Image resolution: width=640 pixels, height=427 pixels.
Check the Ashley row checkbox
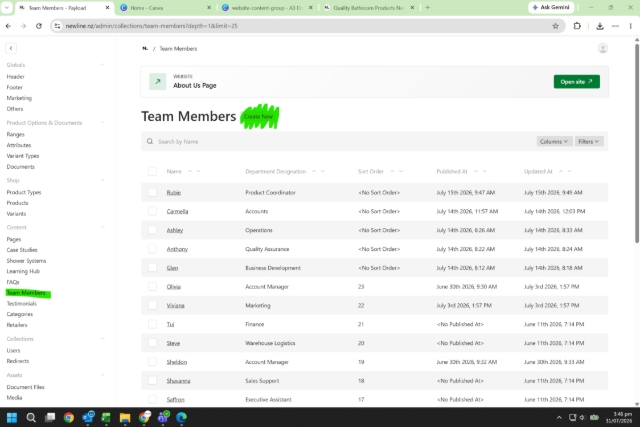[152, 230]
